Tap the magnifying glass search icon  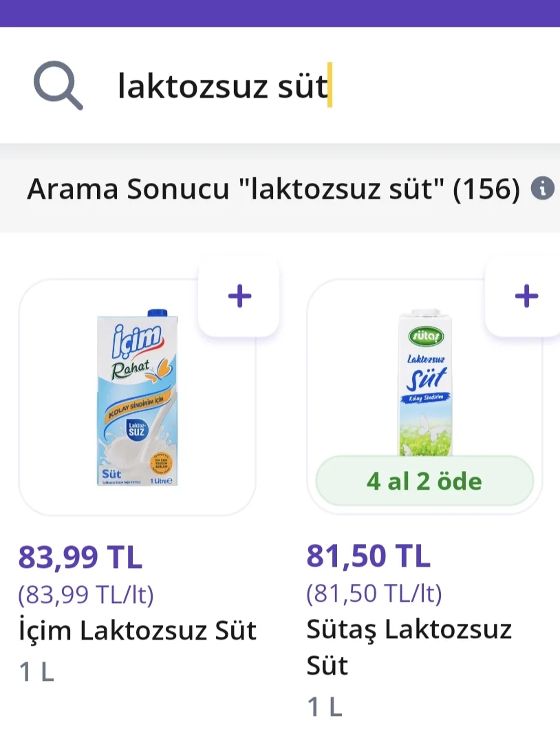point(58,85)
